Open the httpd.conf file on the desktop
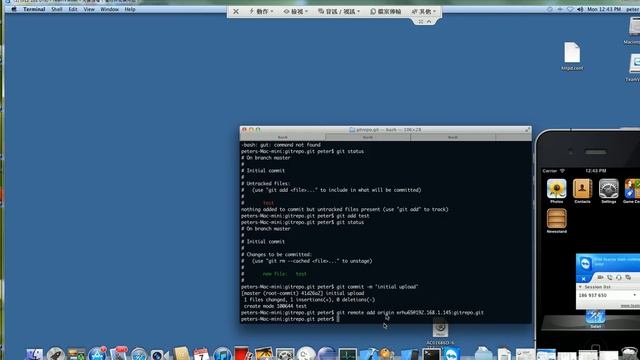Screen dimensions: 640x360 pos(572,56)
